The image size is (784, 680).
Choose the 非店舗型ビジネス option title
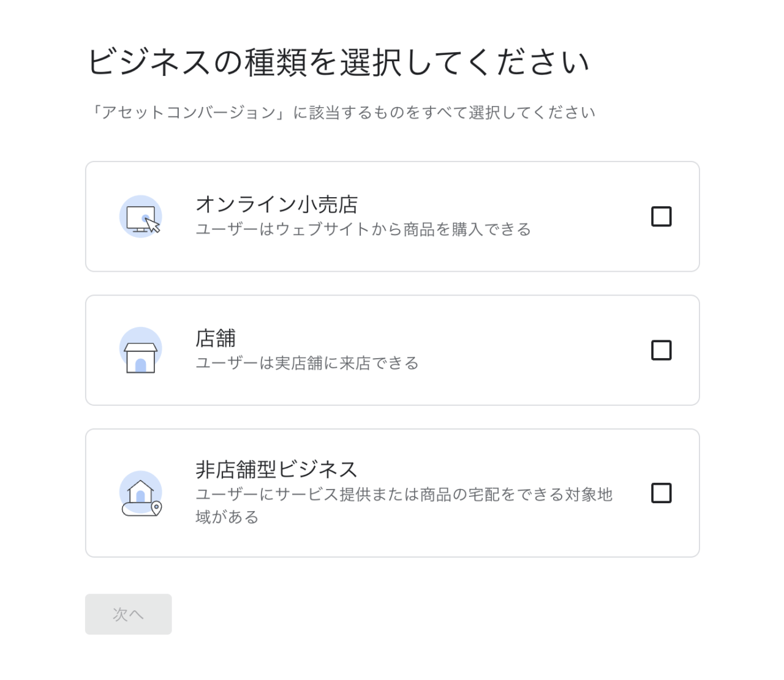(x=277, y=469)
